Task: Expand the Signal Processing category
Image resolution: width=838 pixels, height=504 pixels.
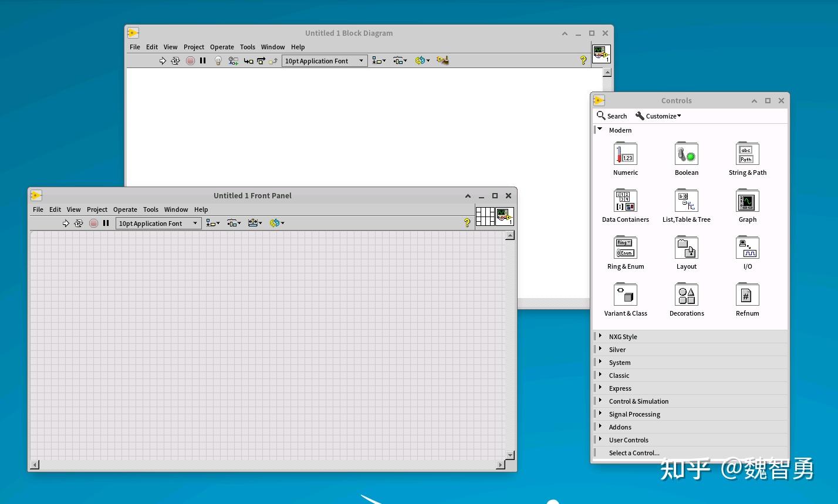Action: (634, 414)
